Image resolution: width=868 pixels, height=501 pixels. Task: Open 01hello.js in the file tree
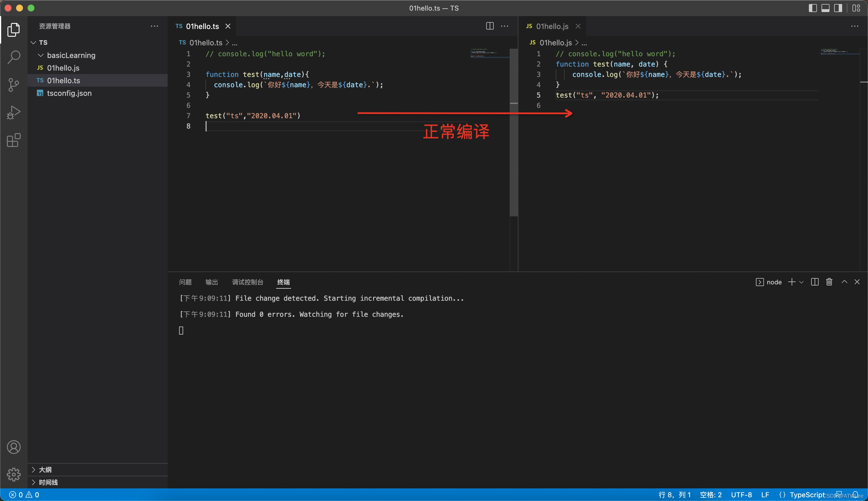98,68
